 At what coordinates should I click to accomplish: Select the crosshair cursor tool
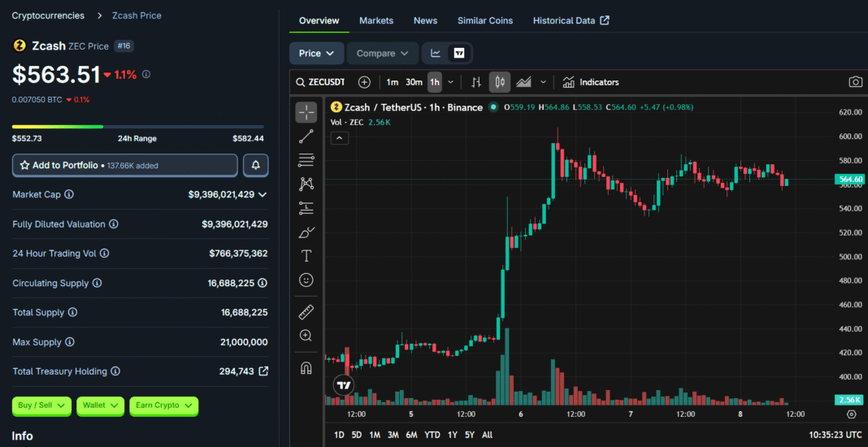[x=306, y=112]
